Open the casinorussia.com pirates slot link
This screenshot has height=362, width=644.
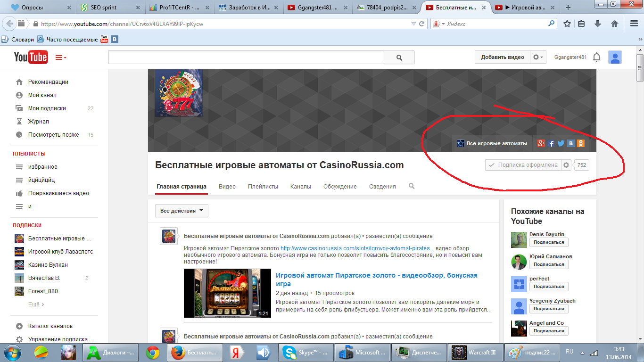(357, 248)
